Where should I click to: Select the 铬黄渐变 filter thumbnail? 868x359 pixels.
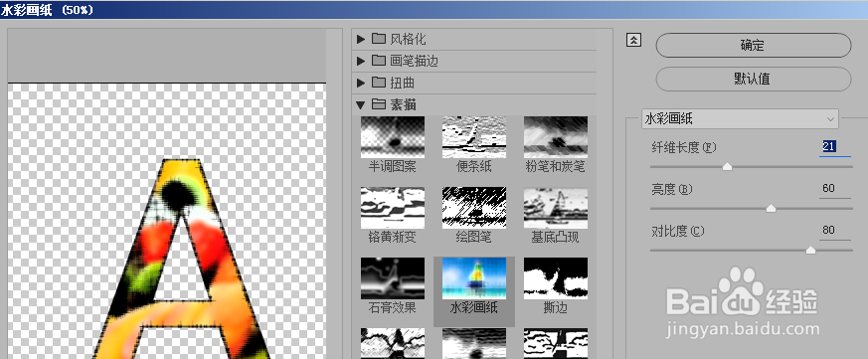coord(393,208)
